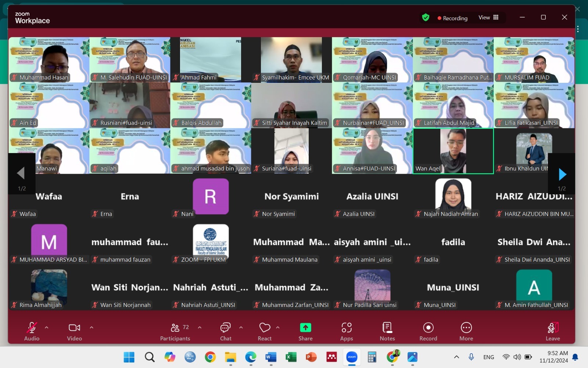Open the Chat panel
This screenshot has height=368, width=588.
[x=226, y=331]
